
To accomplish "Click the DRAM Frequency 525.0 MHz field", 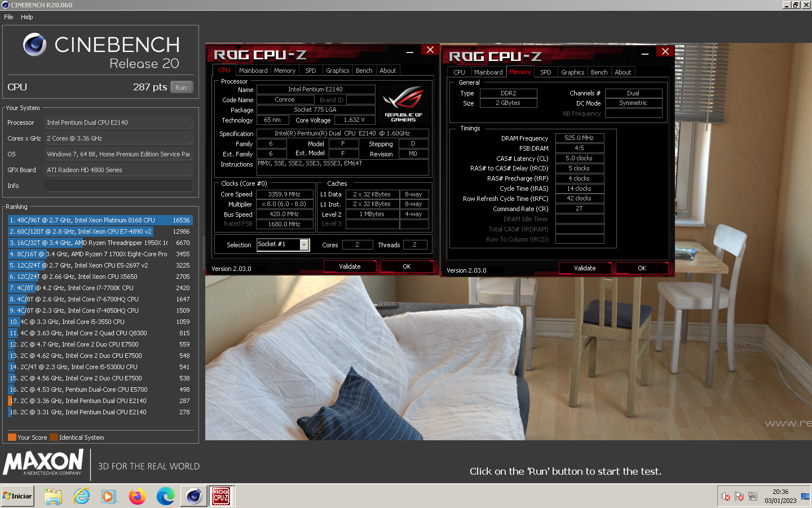I will tap(579, 138).
